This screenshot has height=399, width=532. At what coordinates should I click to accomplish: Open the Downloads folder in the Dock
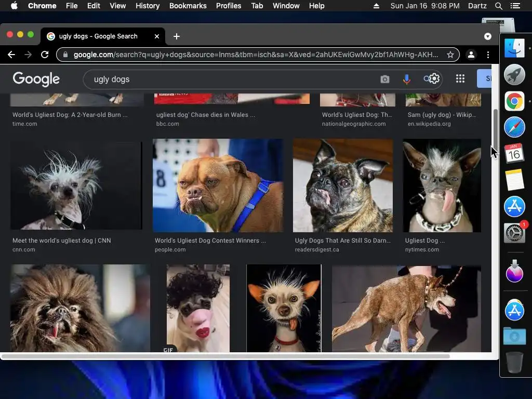click(514, 336)
